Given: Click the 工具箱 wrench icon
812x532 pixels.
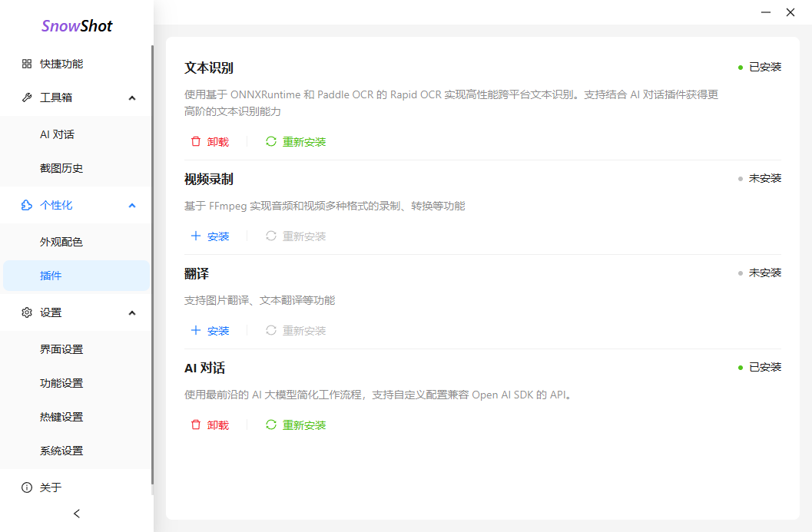Looking at the screenshot, I should point(27,97).
